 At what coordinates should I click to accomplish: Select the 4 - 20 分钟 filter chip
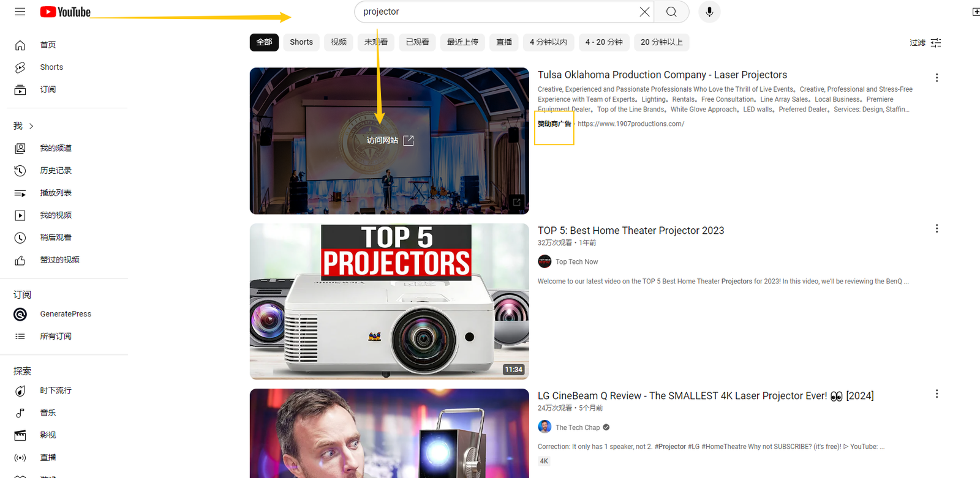click(x=604, y=42)
